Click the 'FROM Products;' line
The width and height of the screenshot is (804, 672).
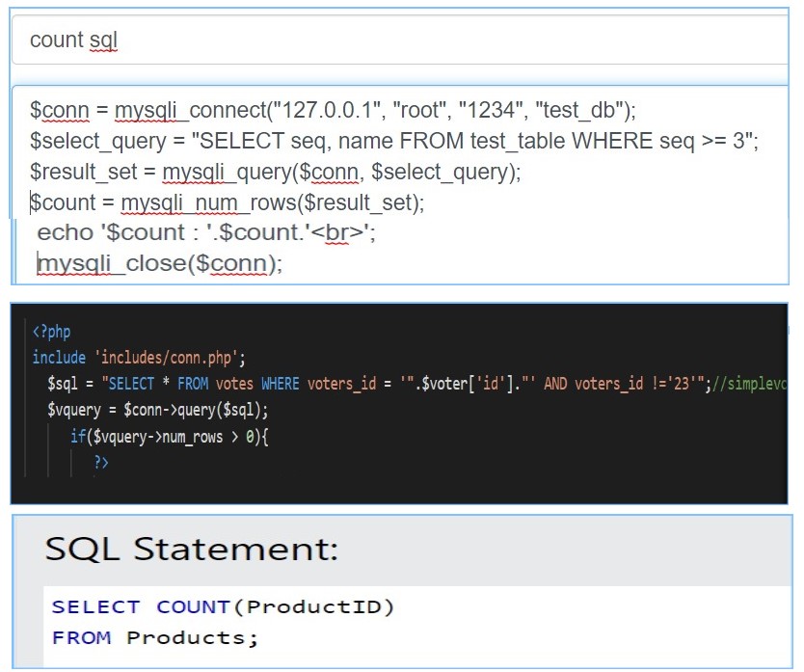tap(155, 637)
